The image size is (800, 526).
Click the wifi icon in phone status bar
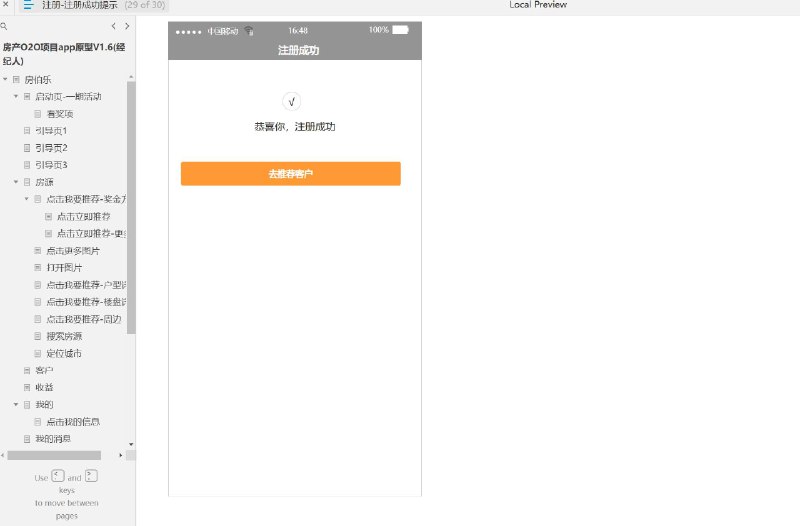coord(249,31)
